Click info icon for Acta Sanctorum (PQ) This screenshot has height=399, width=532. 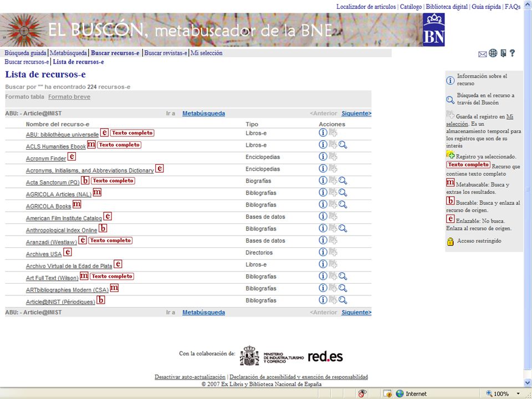[x=323, y=181]
